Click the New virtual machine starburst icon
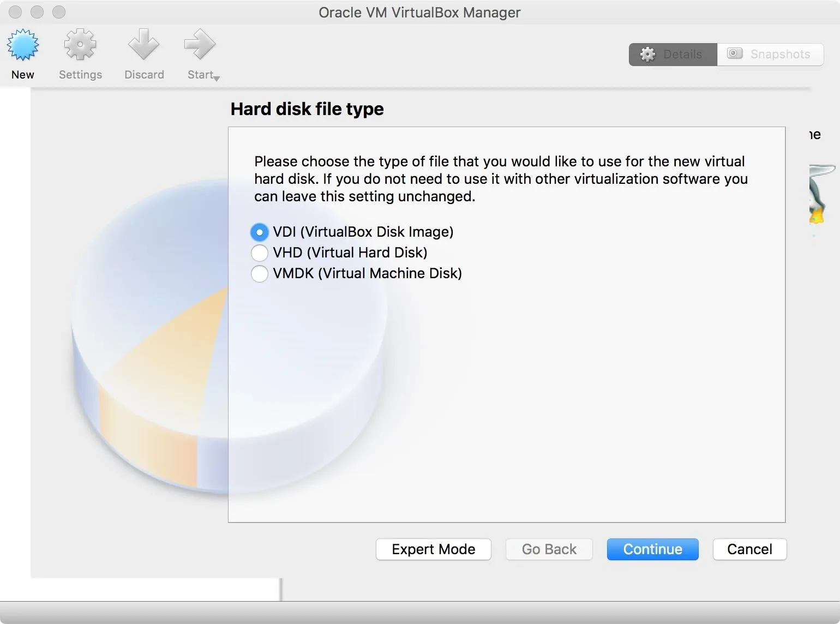Viewport: 840px width, 624px height. pyautogui.click(x=23, y=45)
